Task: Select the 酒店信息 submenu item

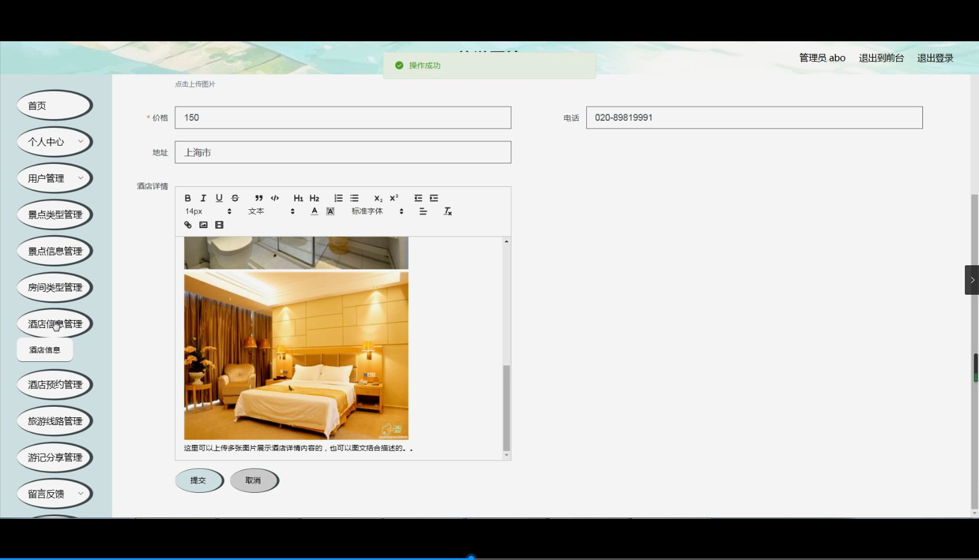Action: (x=45, y=350)
